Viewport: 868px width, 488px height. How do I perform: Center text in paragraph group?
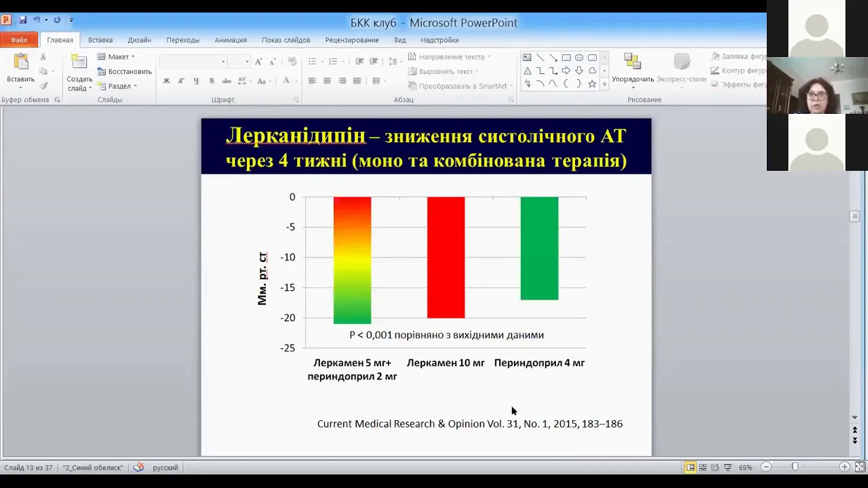[x=327, y=81]
